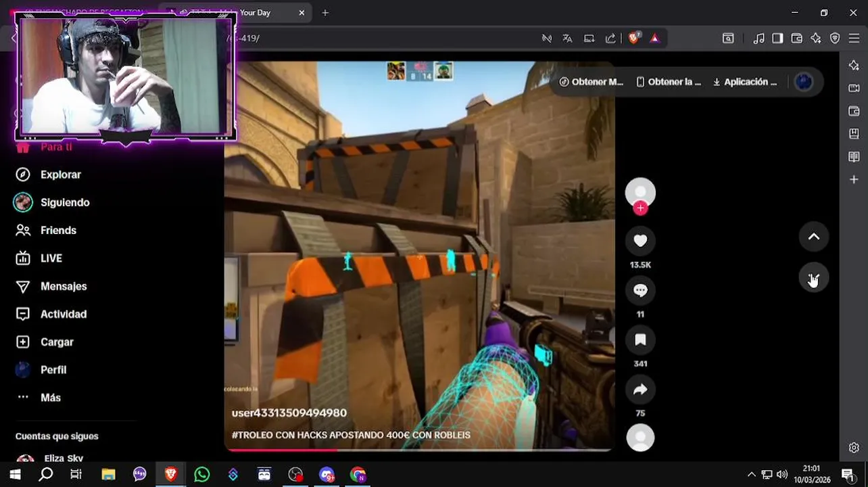This screenshot has height=487, width=868.
Task: Open comments with the speech bubble icon
Action: (640, 290)
